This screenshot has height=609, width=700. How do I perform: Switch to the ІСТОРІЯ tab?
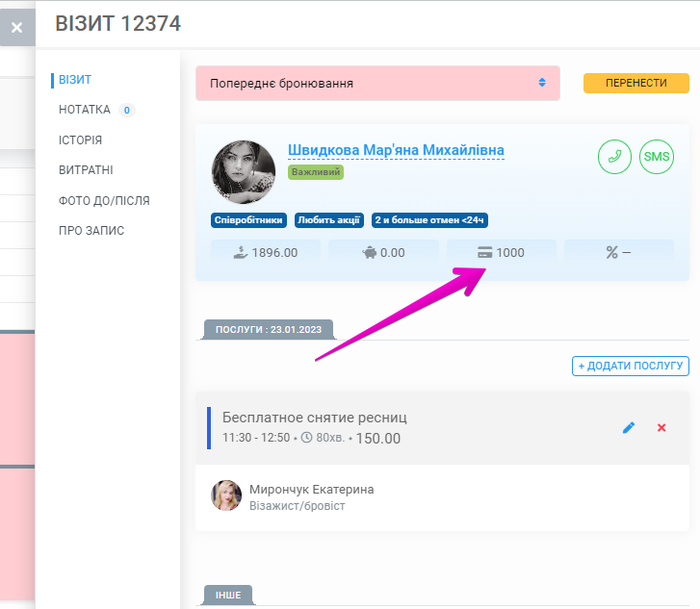point(80,140)
